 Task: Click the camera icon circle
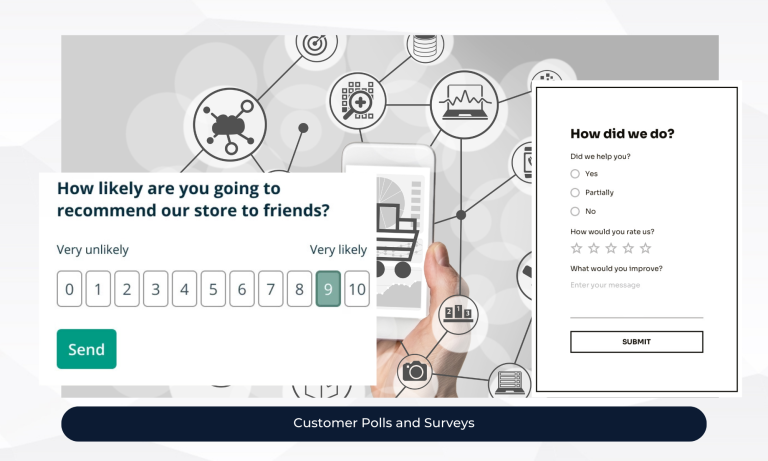point(413,372)
